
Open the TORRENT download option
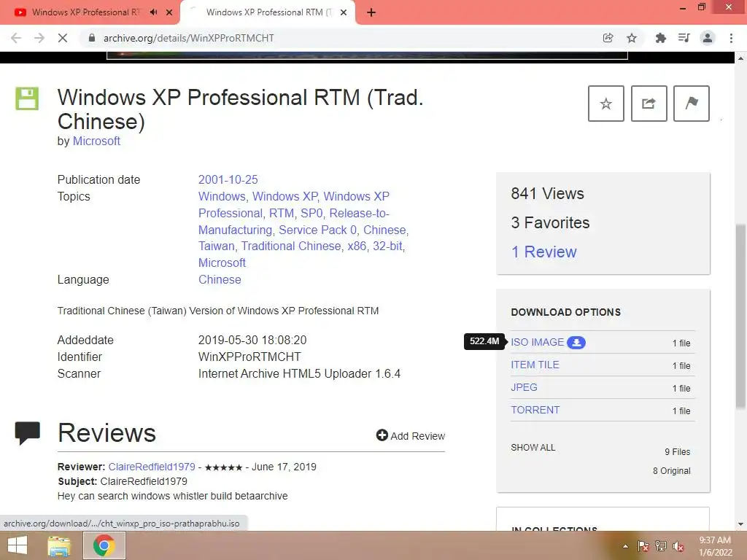(535, 410)
